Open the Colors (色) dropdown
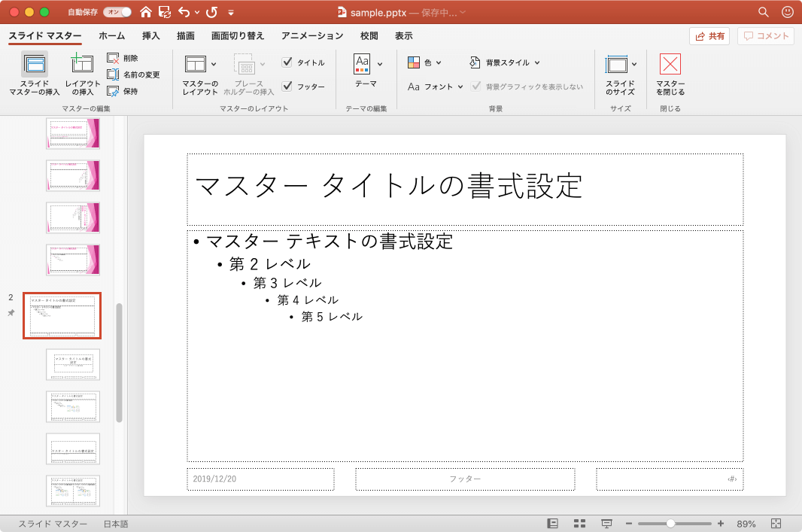 point(424,62)
